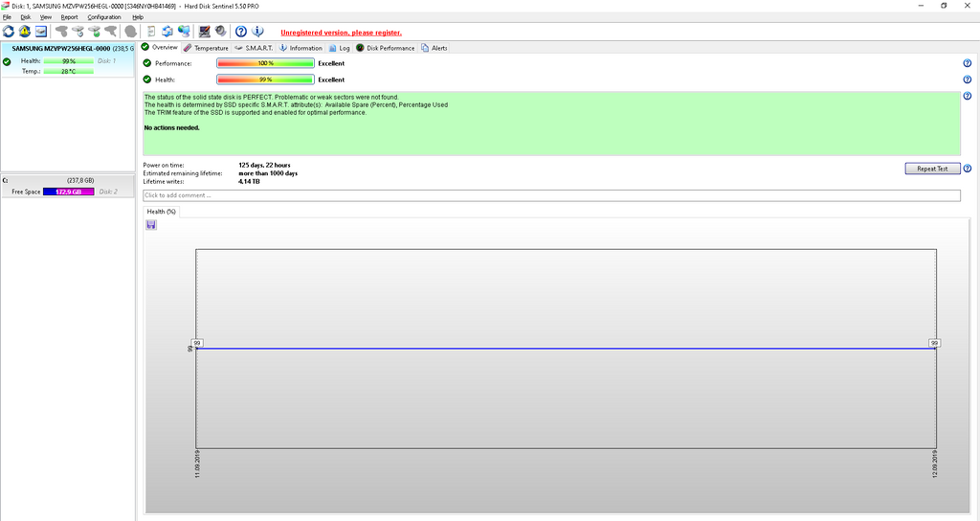Screen dimensions: 980x521
Task: Click the 12.09.2019 date axis label
Action: 935,464
